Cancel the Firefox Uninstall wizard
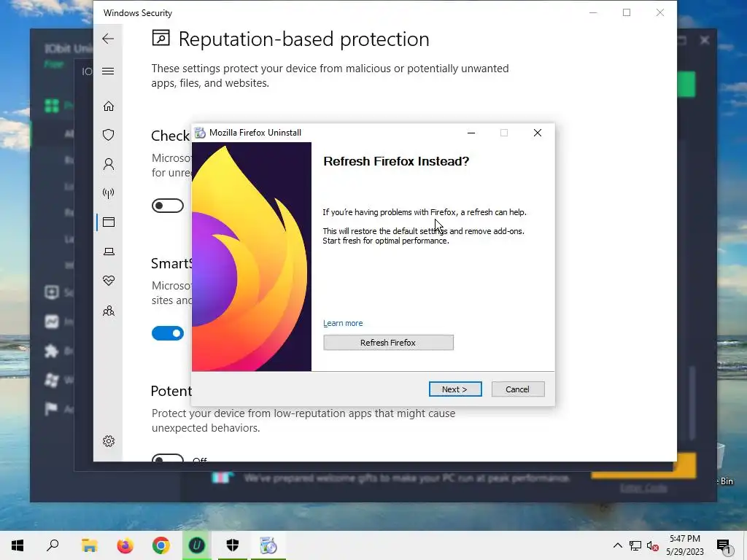This screenshot has height=560, width=747. coord(518,389)
